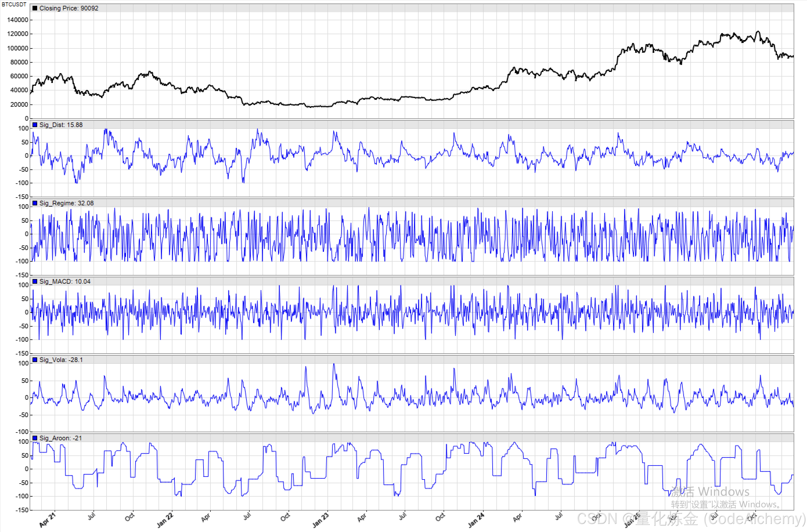
Task: Select the Sig_Dist: 15.88 label
Action: 61,125
